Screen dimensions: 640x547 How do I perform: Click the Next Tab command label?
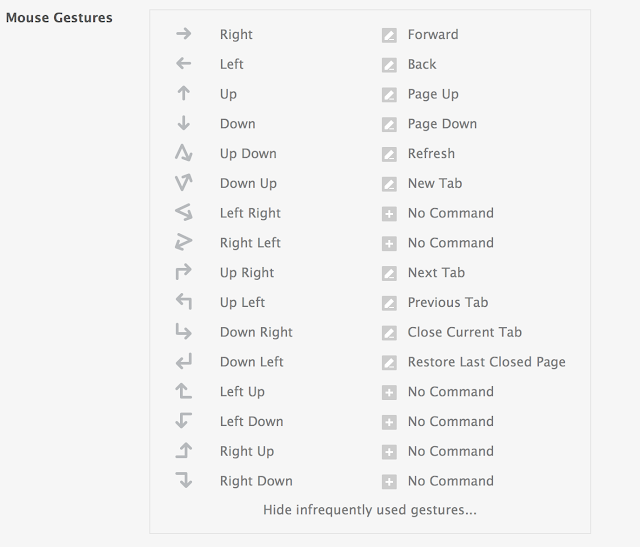[436, 273]
